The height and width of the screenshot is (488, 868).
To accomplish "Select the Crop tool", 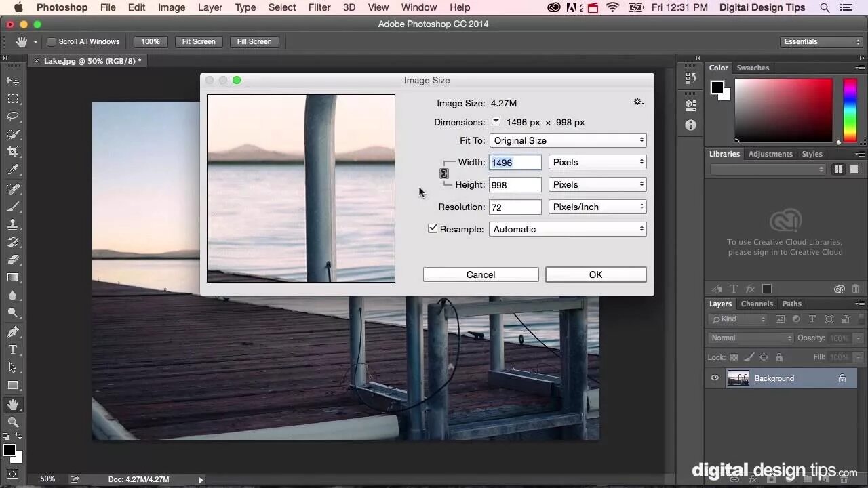I will click(13, 152).
